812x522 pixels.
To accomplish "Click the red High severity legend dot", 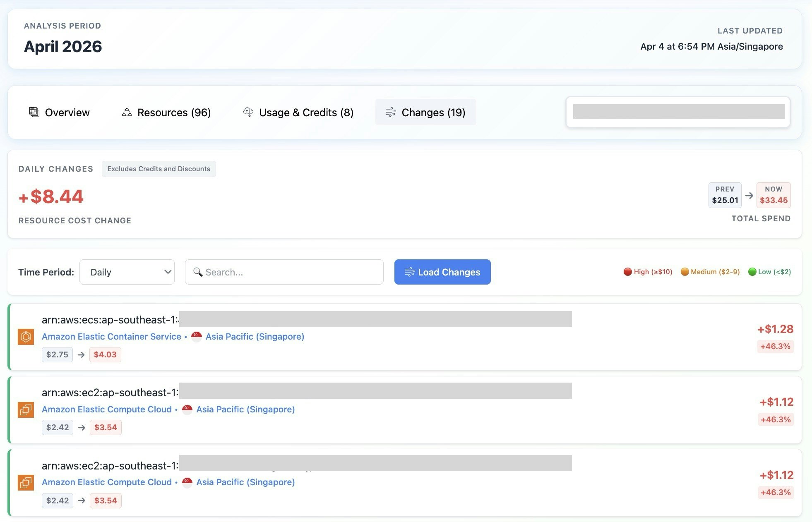I will coord(627,272).
